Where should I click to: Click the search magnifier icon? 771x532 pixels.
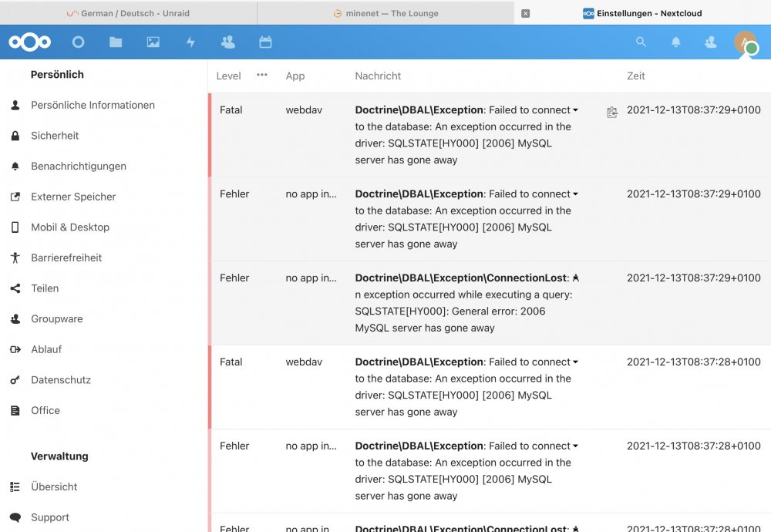tap(641, 42)
